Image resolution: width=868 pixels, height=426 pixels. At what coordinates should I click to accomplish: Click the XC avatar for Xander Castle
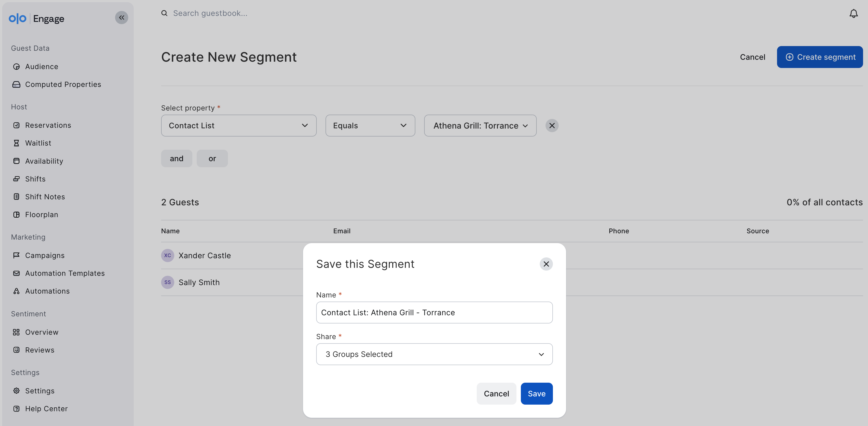pos(167,255)
